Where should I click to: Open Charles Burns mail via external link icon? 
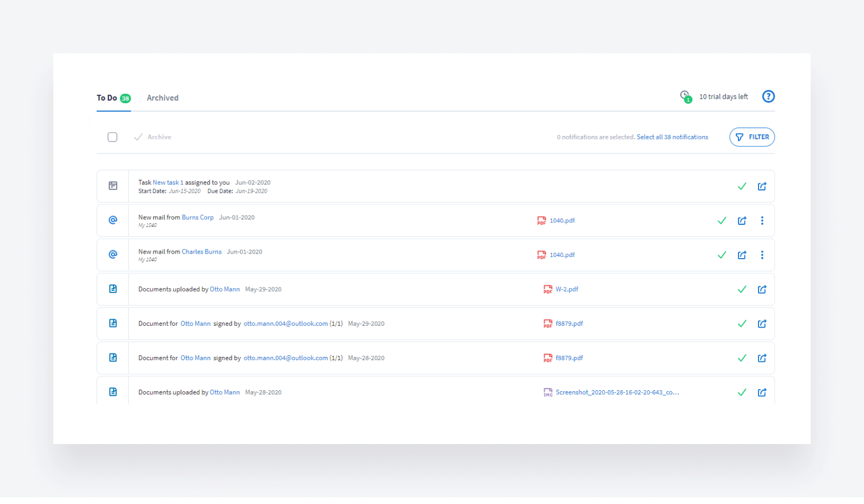742,255
